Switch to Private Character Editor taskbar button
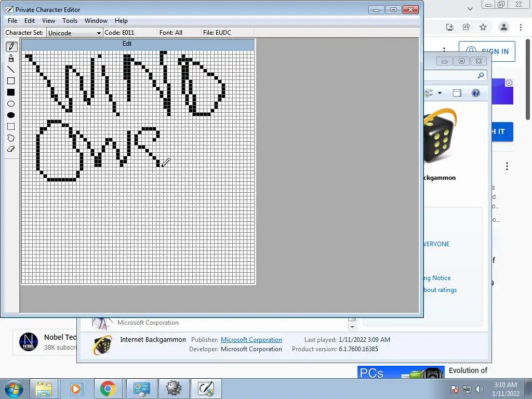Viewport: 532px width, 399px height. (206, 389)
